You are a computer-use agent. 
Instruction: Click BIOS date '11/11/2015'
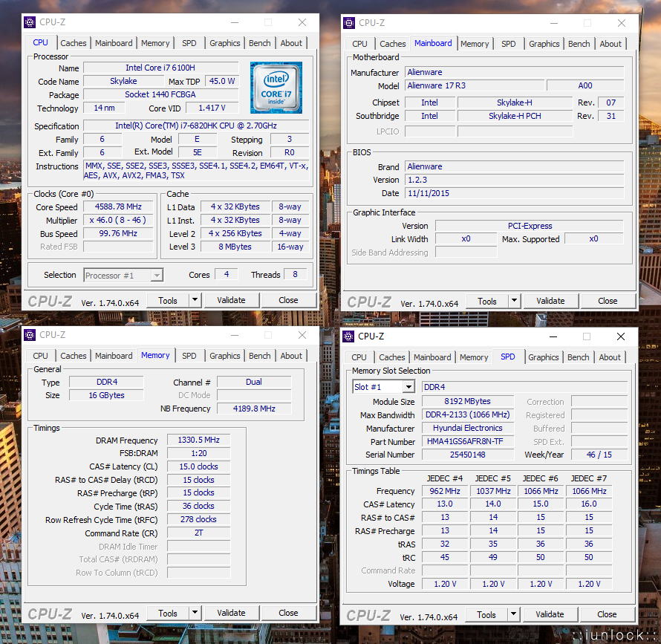(514, 193)
